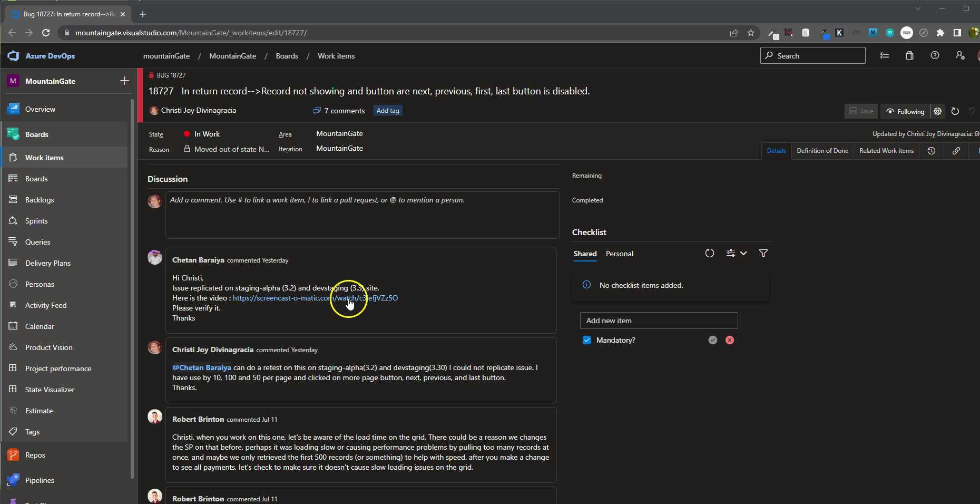Confirm checklist item with gray checkmark
The image size is (980, 504).
(x=712, y=340)
